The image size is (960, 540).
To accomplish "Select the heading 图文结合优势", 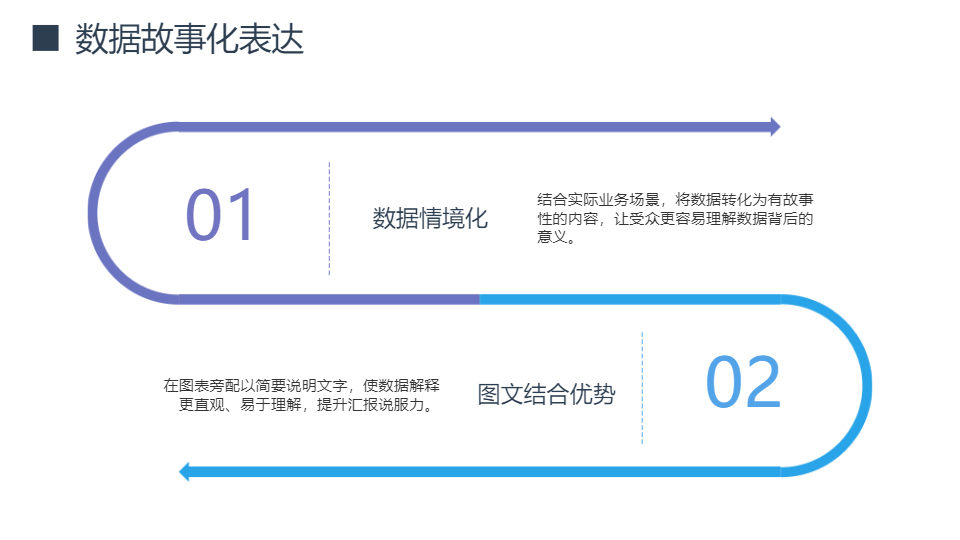I will [x=546, y=394].
